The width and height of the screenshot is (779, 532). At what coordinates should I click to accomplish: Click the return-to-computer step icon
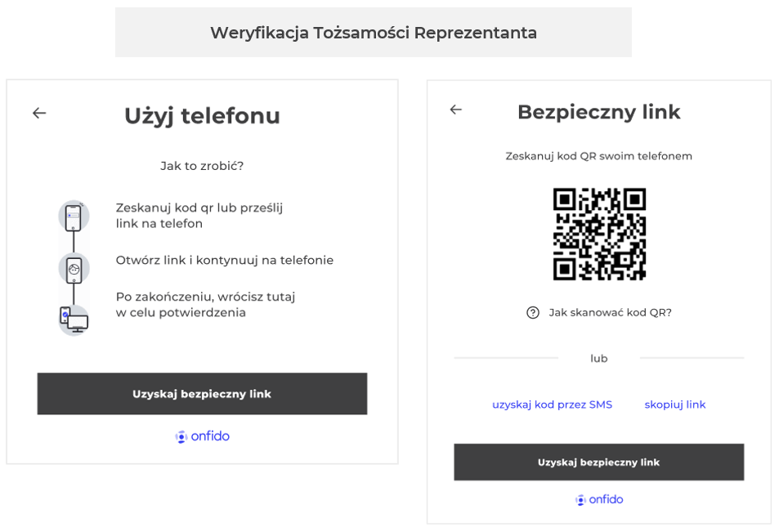point(74,318)
